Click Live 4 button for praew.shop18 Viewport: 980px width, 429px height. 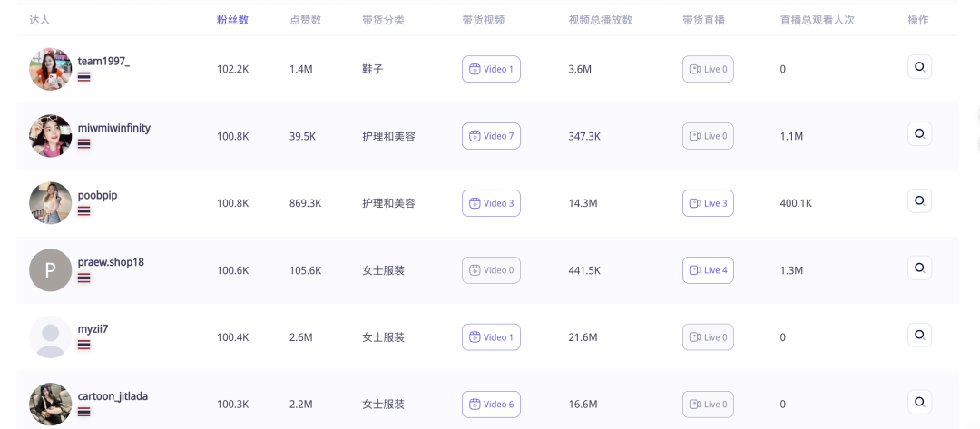pyautogui.click(x=708, y=270)
